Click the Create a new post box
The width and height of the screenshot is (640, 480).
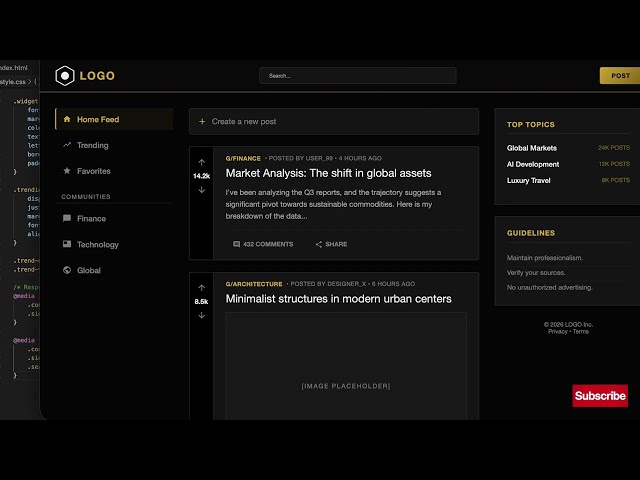pyautogui.click(x=333, y=122)
